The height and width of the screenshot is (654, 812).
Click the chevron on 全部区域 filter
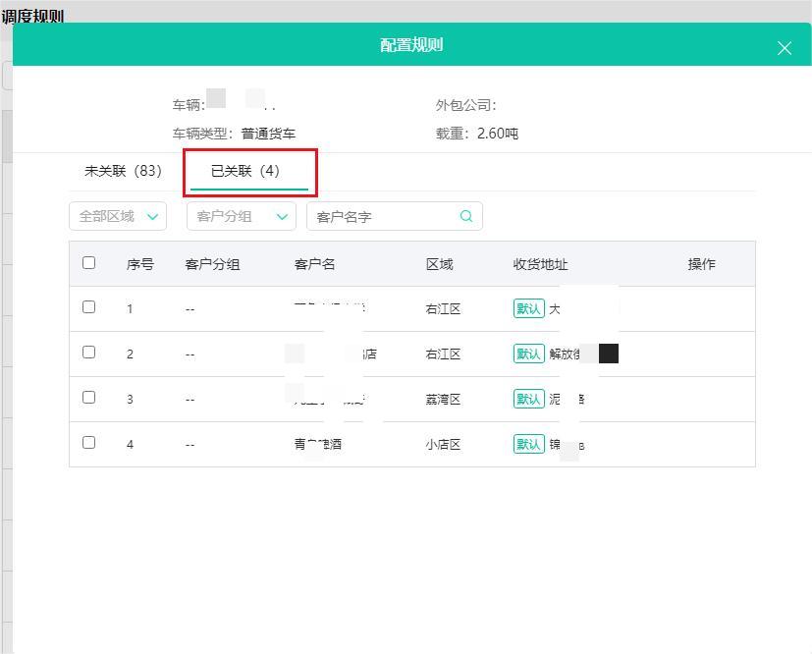click(x=150, y=215)
